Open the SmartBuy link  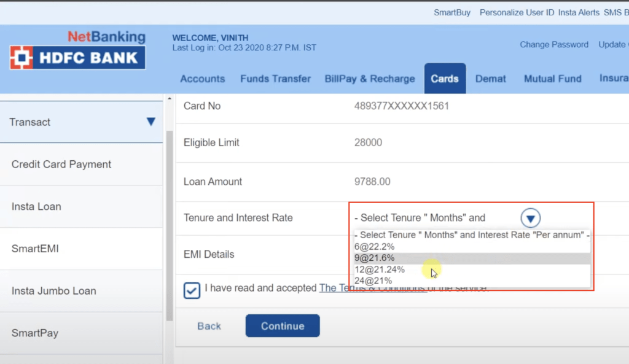(x=452, y=12)
